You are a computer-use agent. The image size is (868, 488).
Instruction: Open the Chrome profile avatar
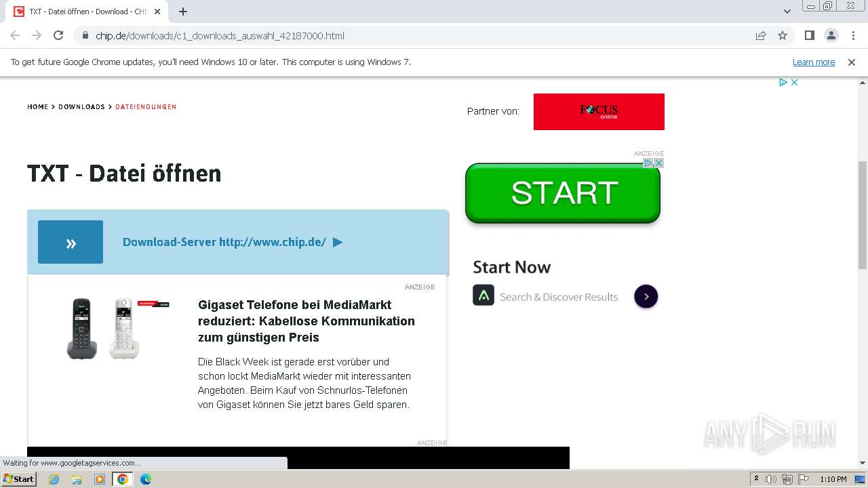(x=831, y=35)
